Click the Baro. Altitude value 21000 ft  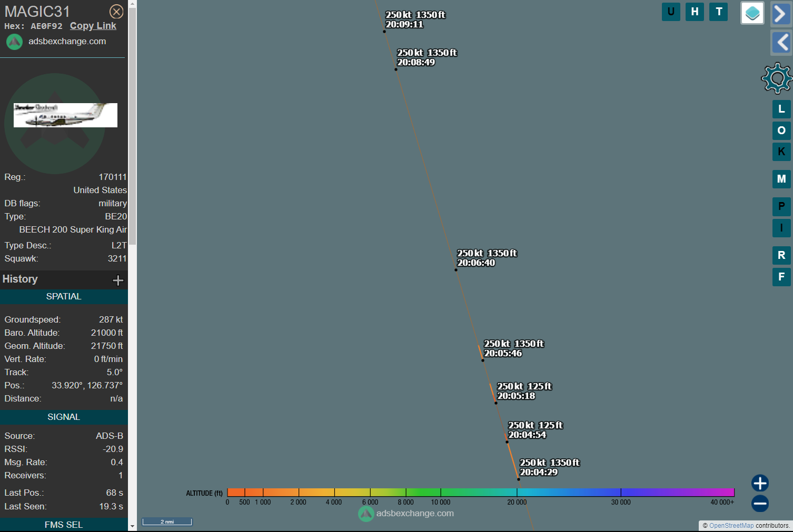pyautogui.click(x=107, y=333)
